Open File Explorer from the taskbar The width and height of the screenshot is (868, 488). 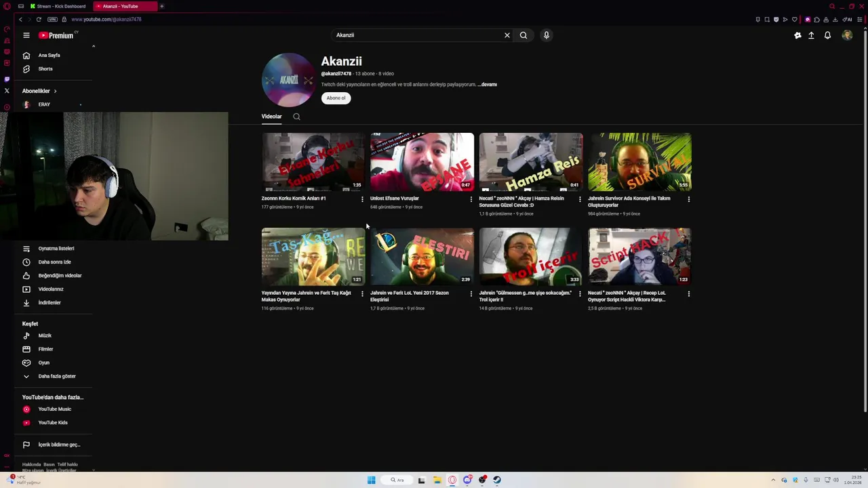point(437,480)
